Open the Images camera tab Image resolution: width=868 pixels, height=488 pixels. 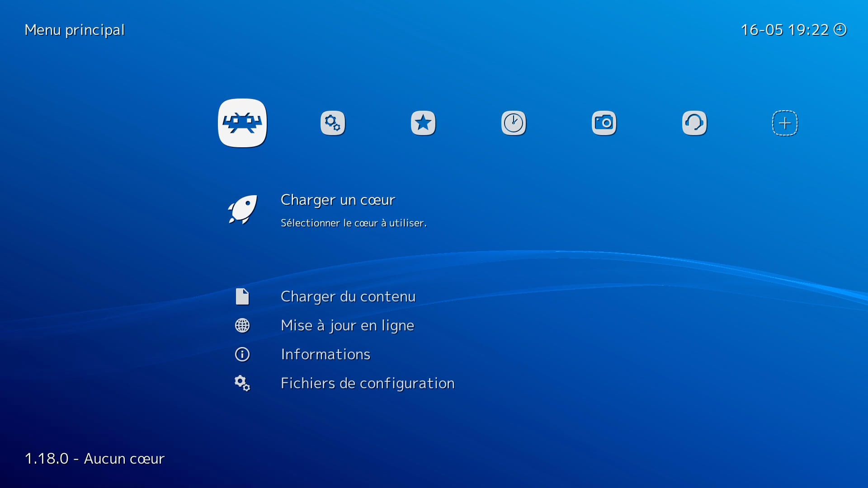(604, 122)
